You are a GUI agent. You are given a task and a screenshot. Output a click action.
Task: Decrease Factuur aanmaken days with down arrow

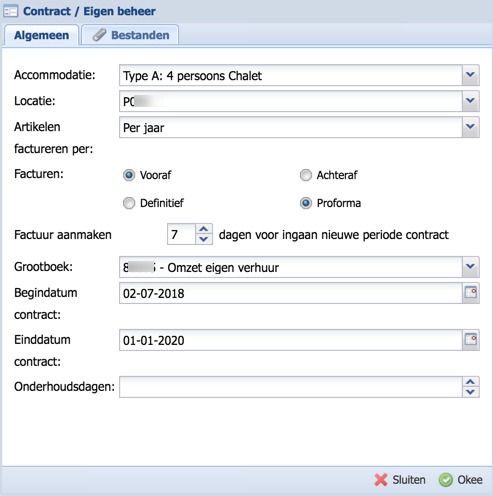pyautogui.click(x=204, y=239)
